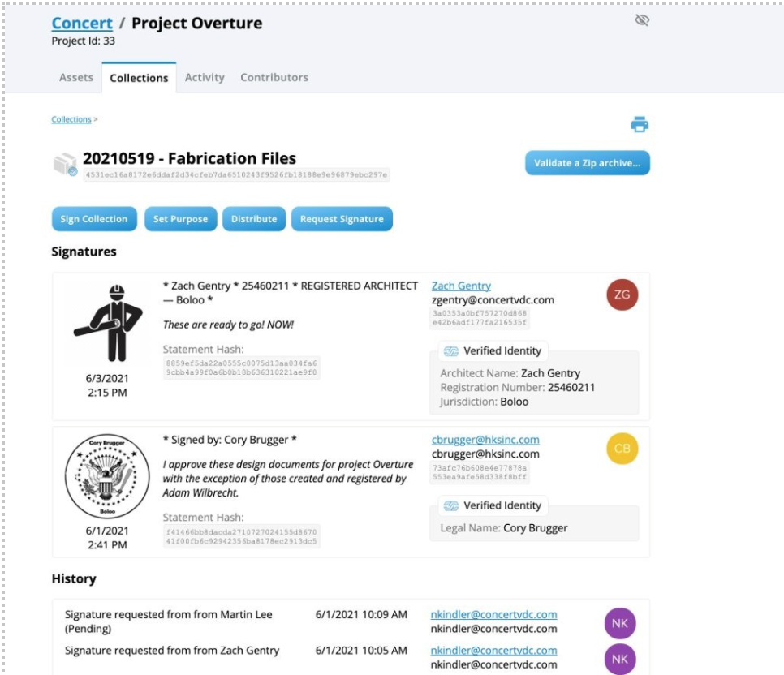Image resolution: width=784 pixels, height=675 pixels.
Task: Click the Sign Collection button
Action: [93, 218]
